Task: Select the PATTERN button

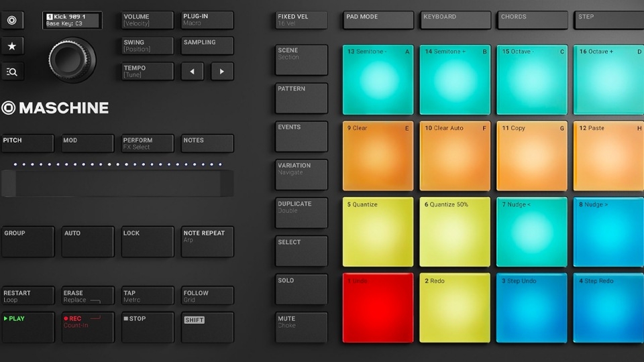Action: (301, 98)
